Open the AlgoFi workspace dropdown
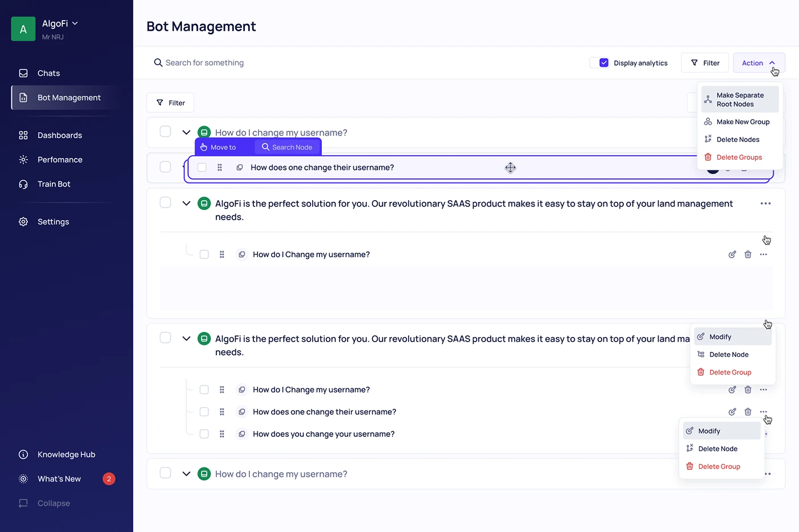This screenshot has width=799, height=532. click(75, 23)
